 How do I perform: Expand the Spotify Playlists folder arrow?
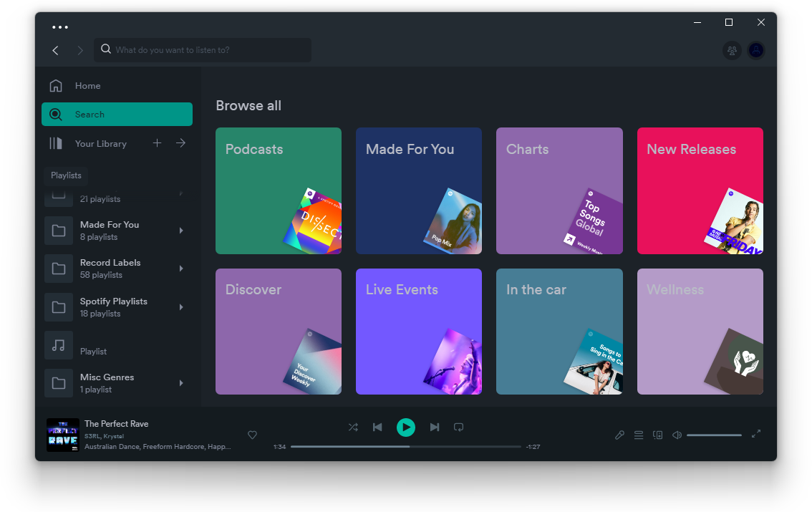[x=181, y=307]
